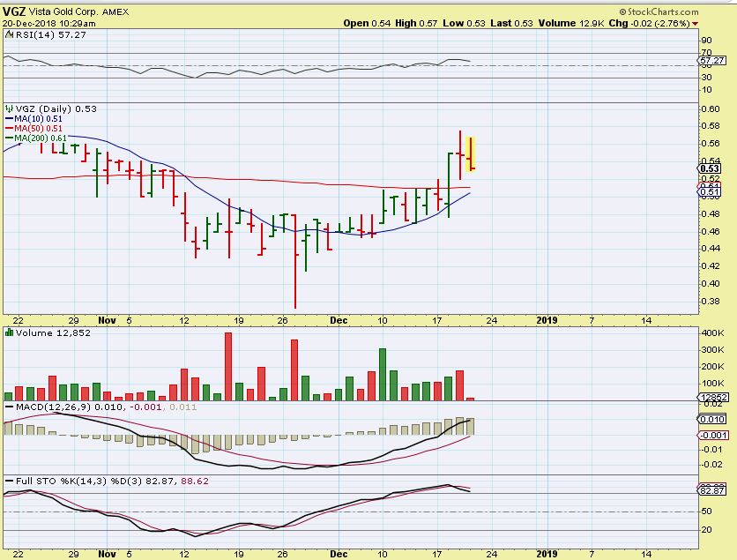Image resolution: width=737 pixels, height=560 pixels.
Task: Click the volume bars icon beside Volume label
Action: pyautogui.click(x=9, y=332)
